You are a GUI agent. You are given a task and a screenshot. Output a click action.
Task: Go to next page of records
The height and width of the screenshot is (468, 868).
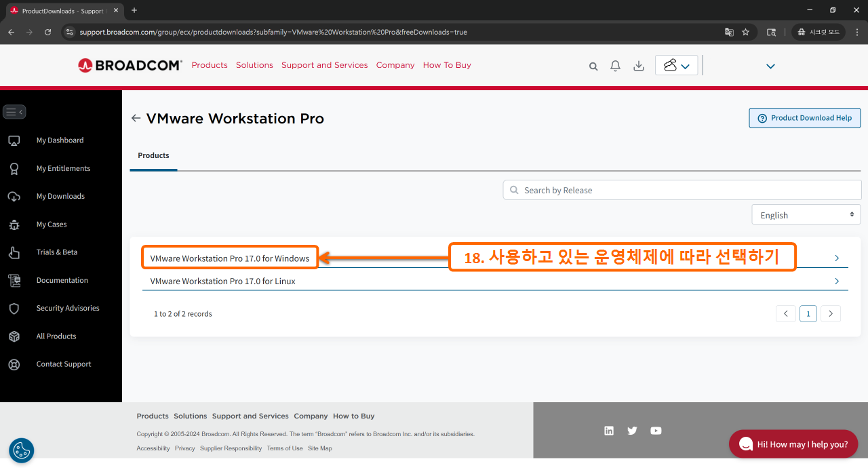[x=831, y=313]
